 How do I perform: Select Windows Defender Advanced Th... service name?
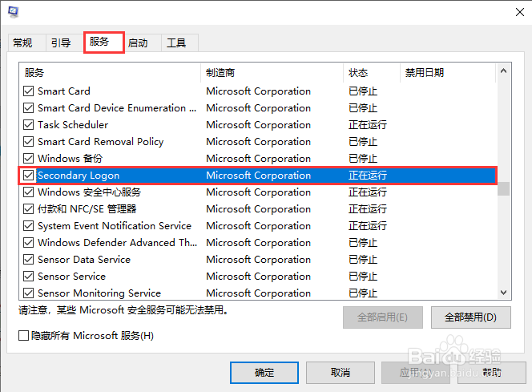118,243
